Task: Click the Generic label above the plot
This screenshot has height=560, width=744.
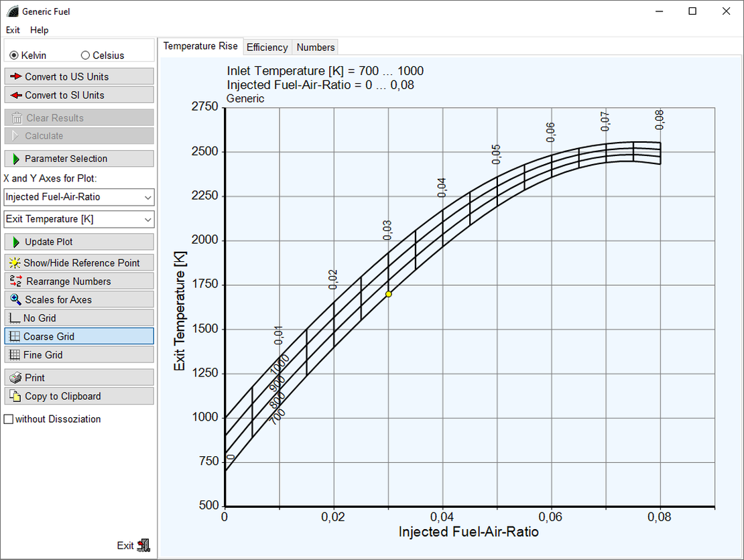Action: pyautogui.click(x=245, y=98)
